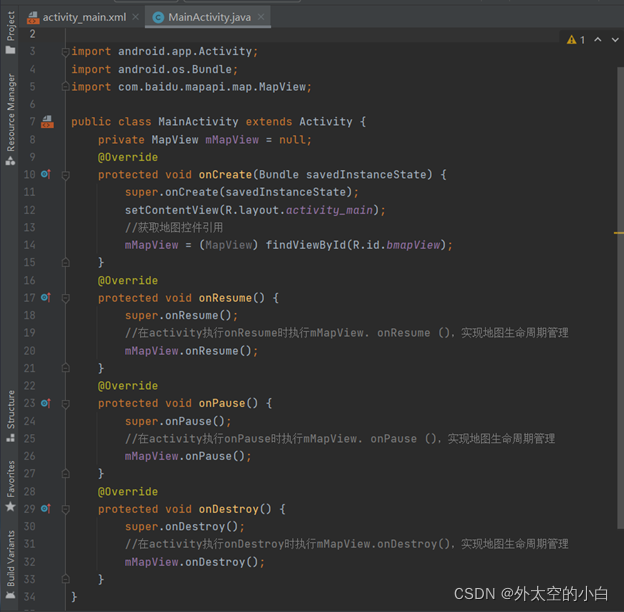Screen dimensions: 624x612
Task: Switch to the activity_main.xml tab
Action: click(76, 17)
